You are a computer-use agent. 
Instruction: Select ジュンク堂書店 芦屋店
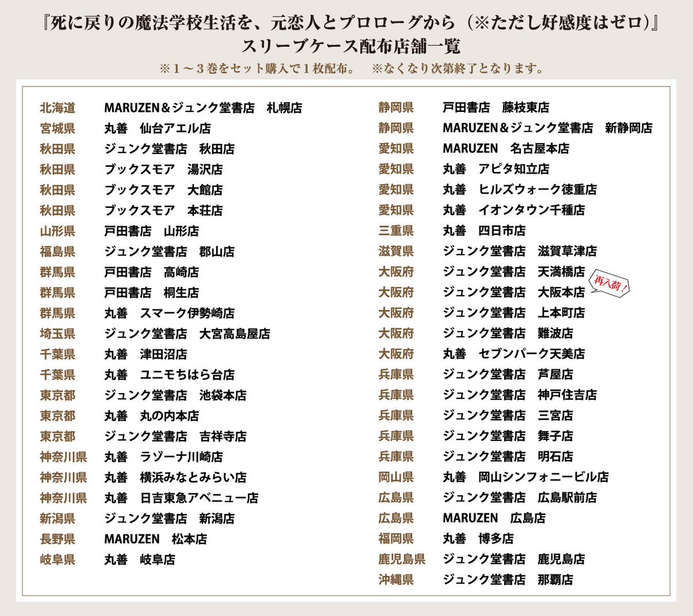[x=508, y=374]
